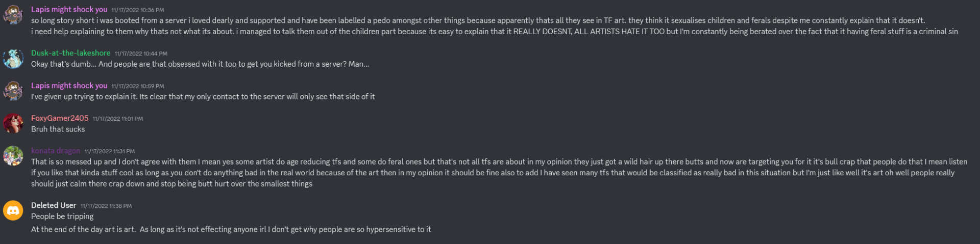The height and width of the screenshot is (244, 980).
Task: Click the 11:38 PM timestamp beside Deleted User
Action: (x=106, y=206)
